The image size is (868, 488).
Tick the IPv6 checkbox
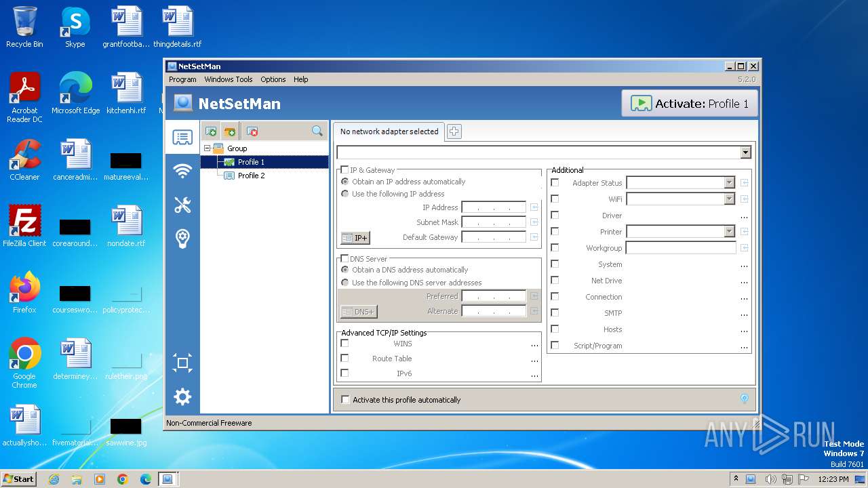point(344,373)
